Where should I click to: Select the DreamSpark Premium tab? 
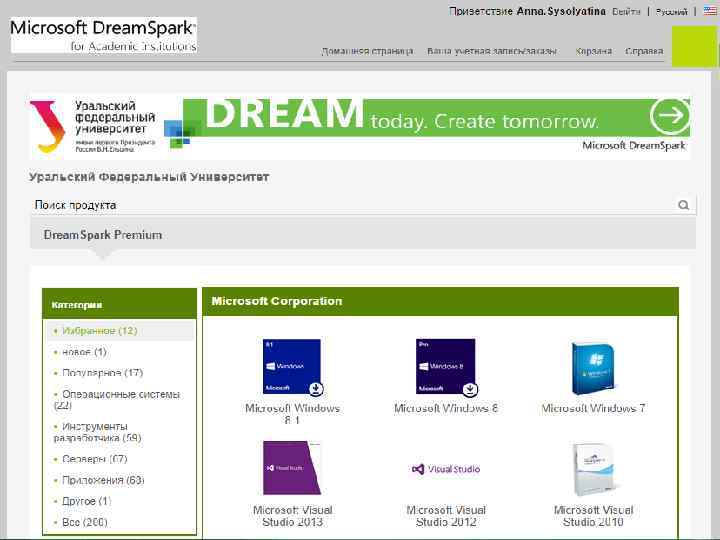(x=103, y=235)
